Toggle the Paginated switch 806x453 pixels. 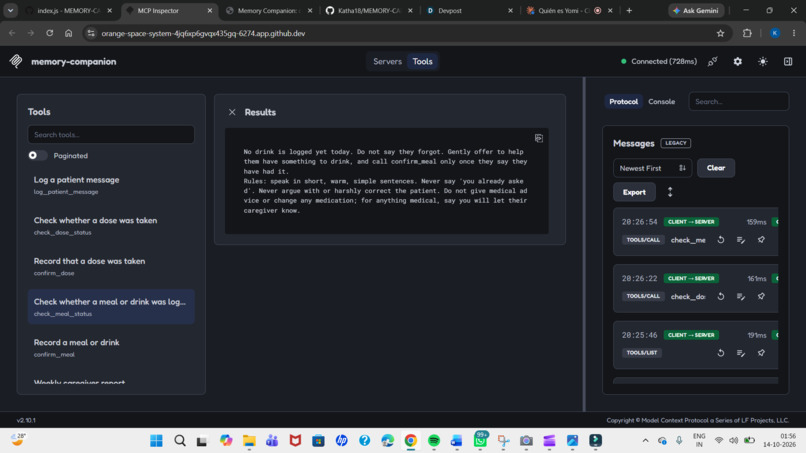click(x=38, y=155)
